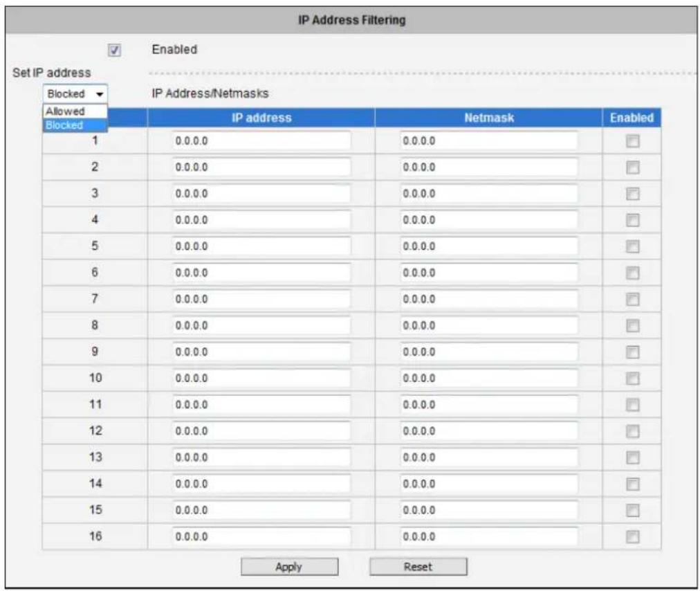Focus the IP address field in row 10
Image resolution: width=700 pixels, height=591 pixels.
261,379
